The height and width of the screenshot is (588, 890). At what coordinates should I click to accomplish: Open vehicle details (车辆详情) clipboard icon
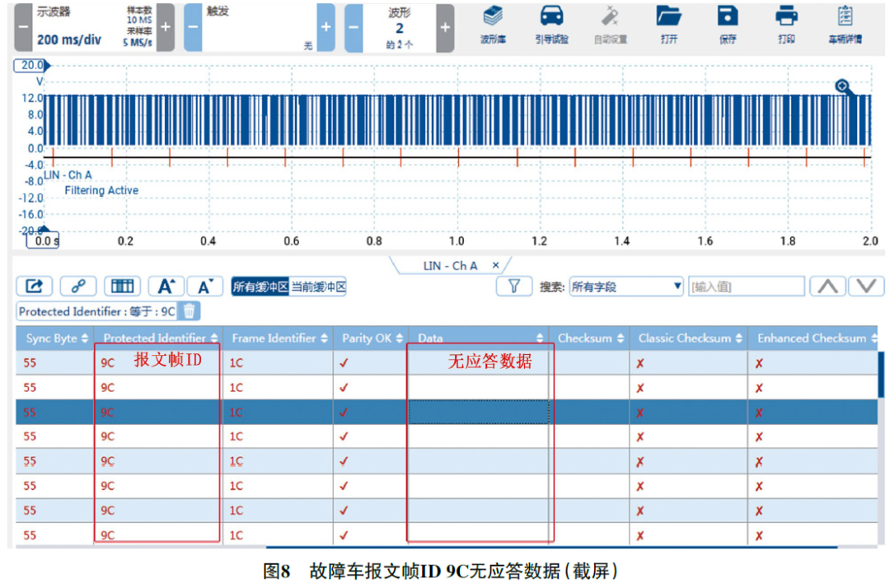pos(845,24)
